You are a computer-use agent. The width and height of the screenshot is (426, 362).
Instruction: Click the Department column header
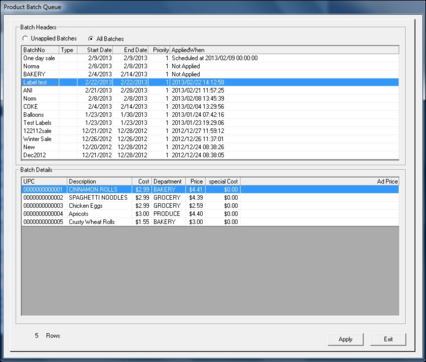click(x=168, y=182)
